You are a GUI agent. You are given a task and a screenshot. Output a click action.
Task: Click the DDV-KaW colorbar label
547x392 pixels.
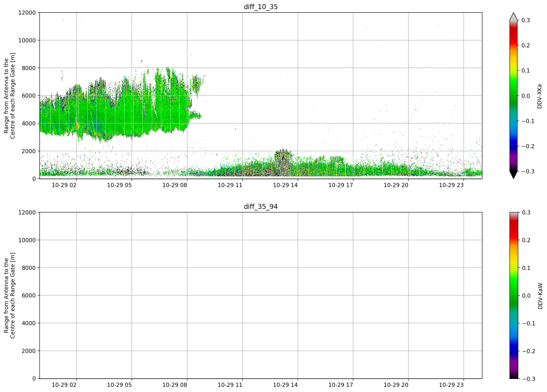coord(540,296)
